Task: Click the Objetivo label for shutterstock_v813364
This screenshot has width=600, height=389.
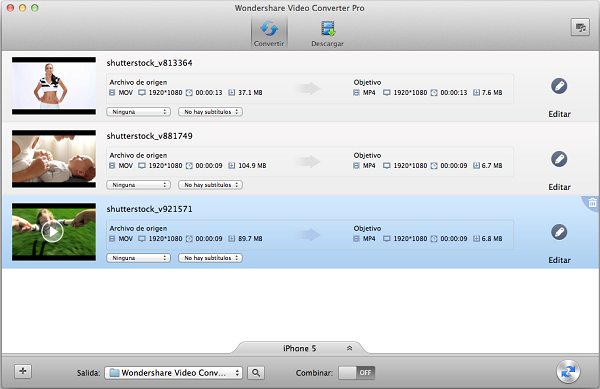Action: [367, 82]
